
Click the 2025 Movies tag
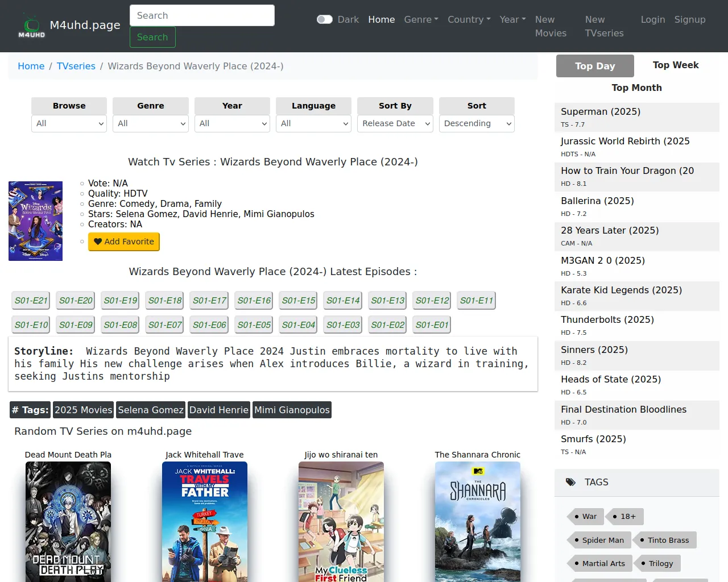[x=84, y=410]
